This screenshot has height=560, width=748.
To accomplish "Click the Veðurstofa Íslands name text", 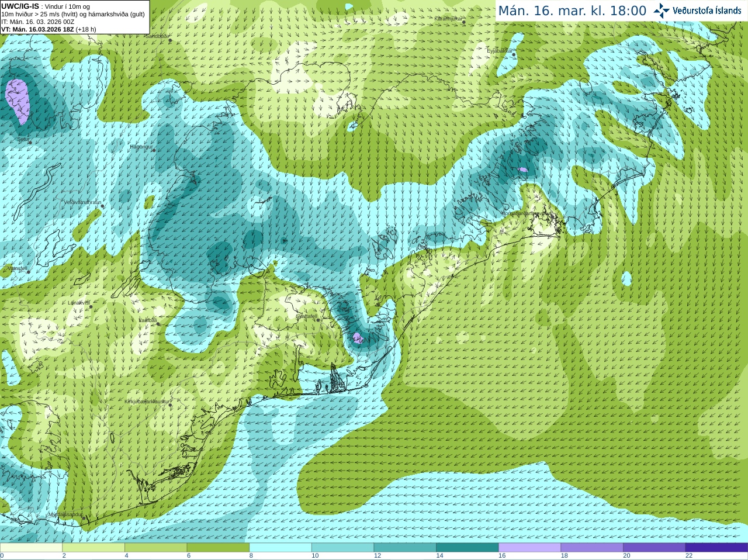I will [707, 11].
